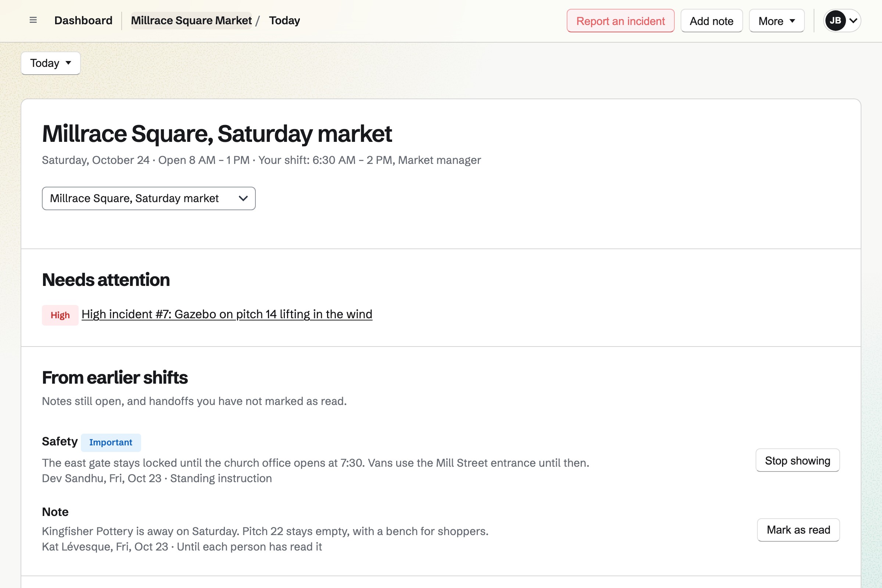Open Millrace Square Market breadcrumb
This screenshot has height=588, width=882.
pos(191,20)
